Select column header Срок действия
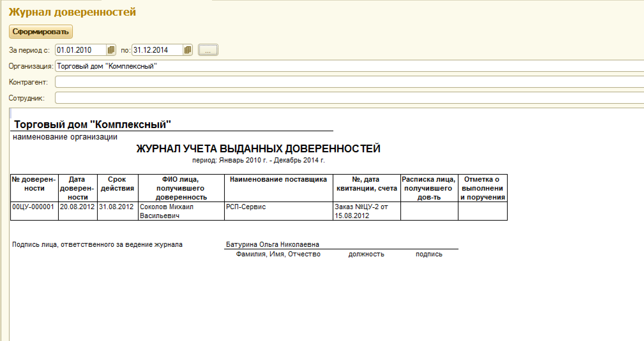 117,188
